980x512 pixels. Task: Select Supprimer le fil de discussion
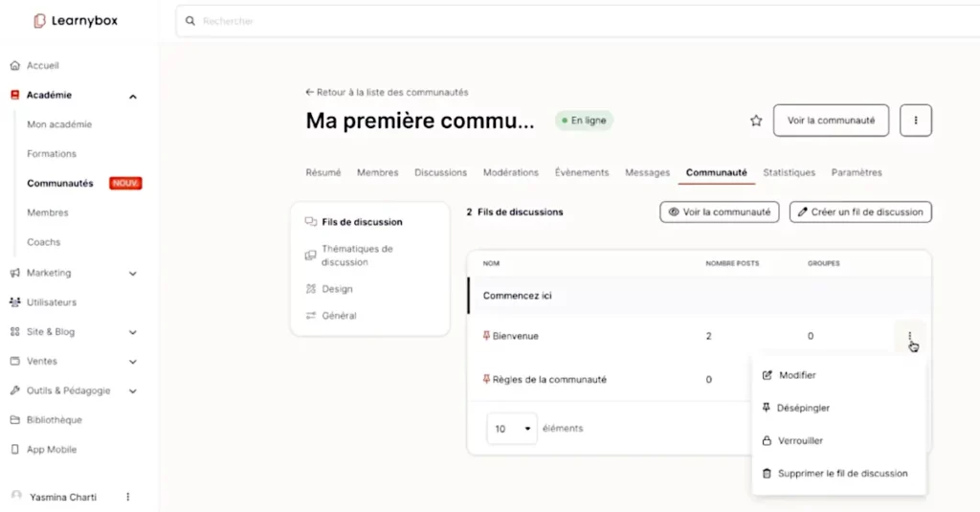838,473
